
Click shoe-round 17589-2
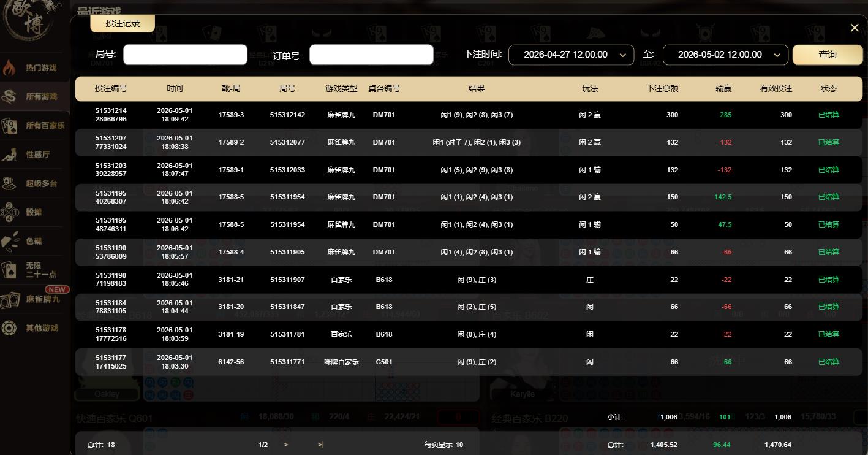231,142
